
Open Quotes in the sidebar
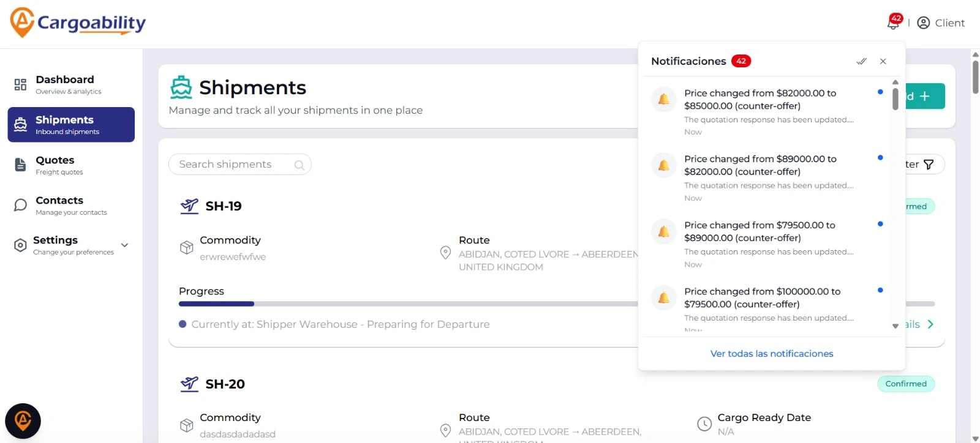pos(55,165)
